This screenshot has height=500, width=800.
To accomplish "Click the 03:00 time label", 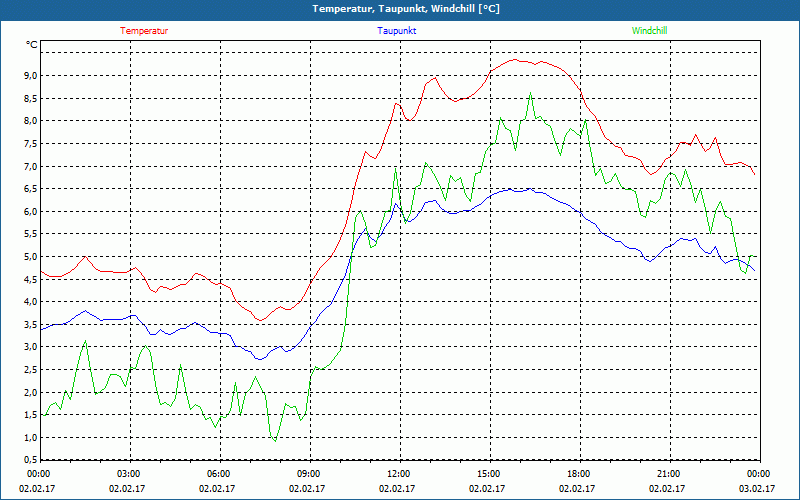I will (x=130, y=474).
